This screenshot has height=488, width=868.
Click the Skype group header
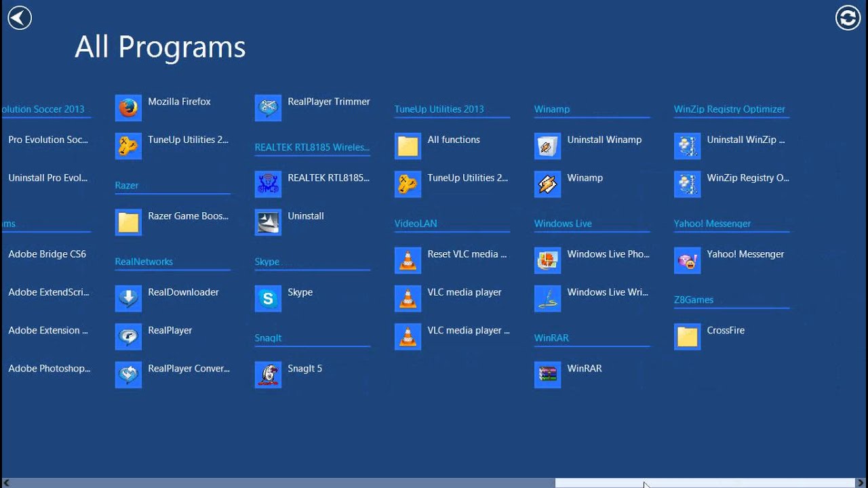(267, 262)
